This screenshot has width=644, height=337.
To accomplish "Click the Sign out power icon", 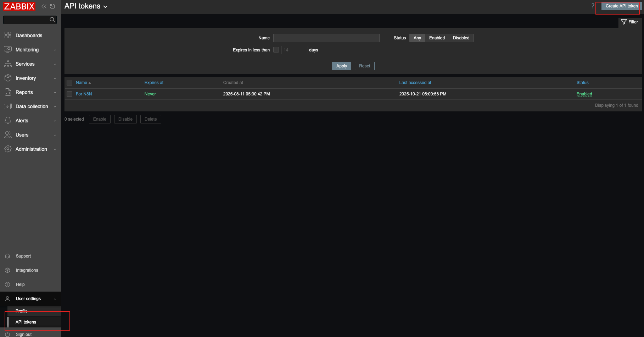I will coord(7,334).
